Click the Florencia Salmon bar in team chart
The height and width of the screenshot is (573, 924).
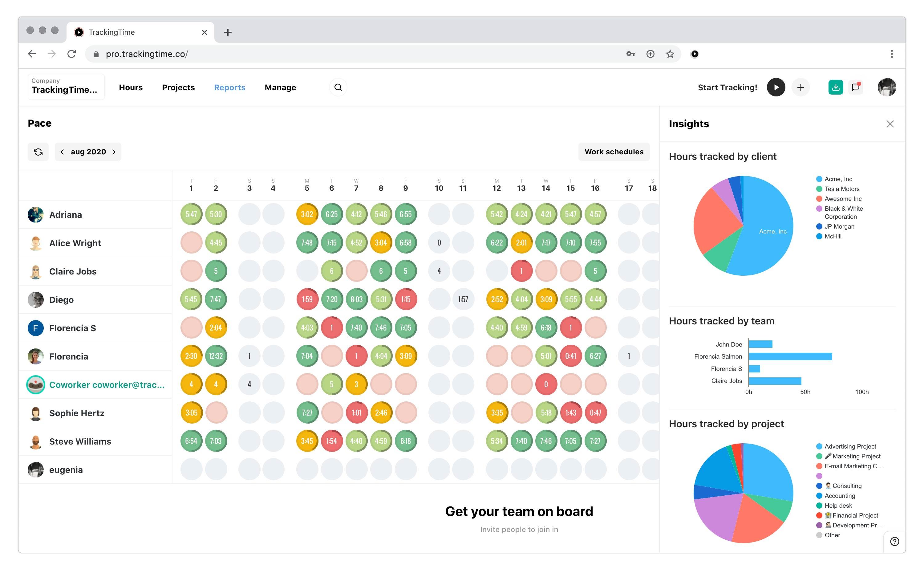(x=790, y=356)
